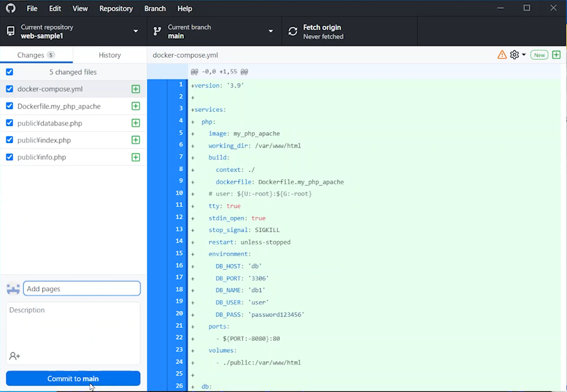
Task: Uncheck public¥database.php checkbox
Action: coord(9,122)
